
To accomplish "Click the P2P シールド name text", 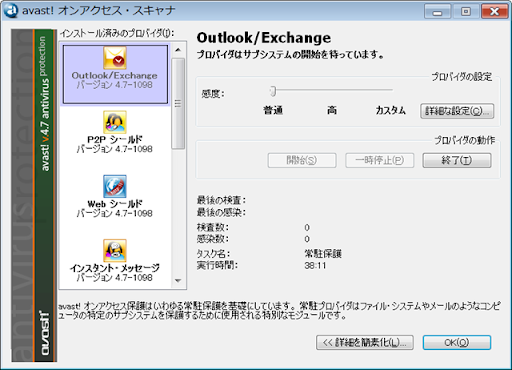I will pos(115,139).
